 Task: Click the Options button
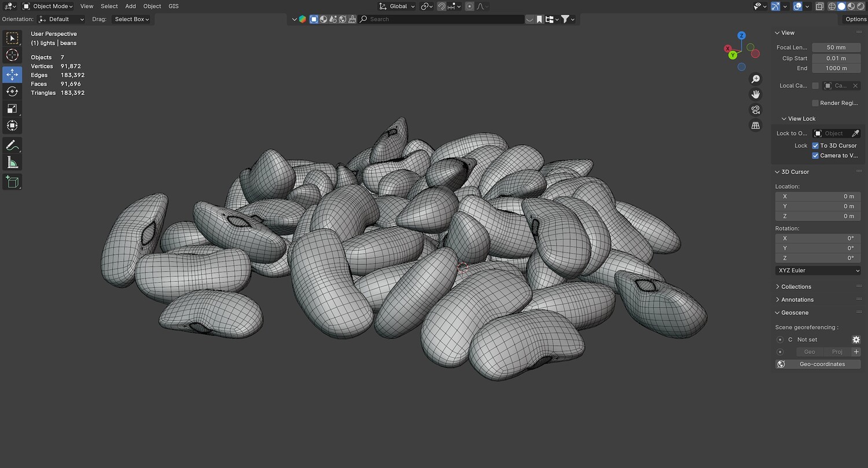coord(855,19)
